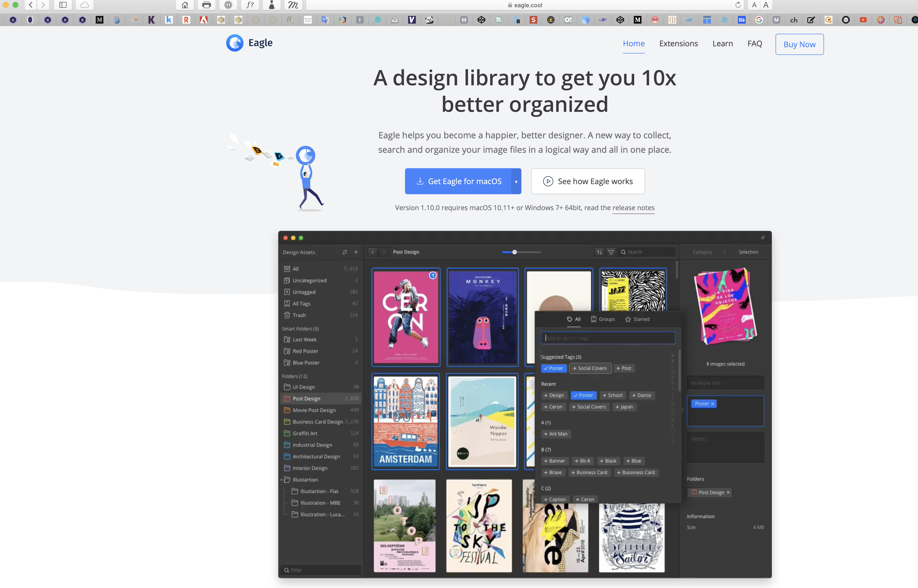This screenshot has height=588, width=918.
Task: Click the Design Assets library switcher arrows
Action: (344, 252)
